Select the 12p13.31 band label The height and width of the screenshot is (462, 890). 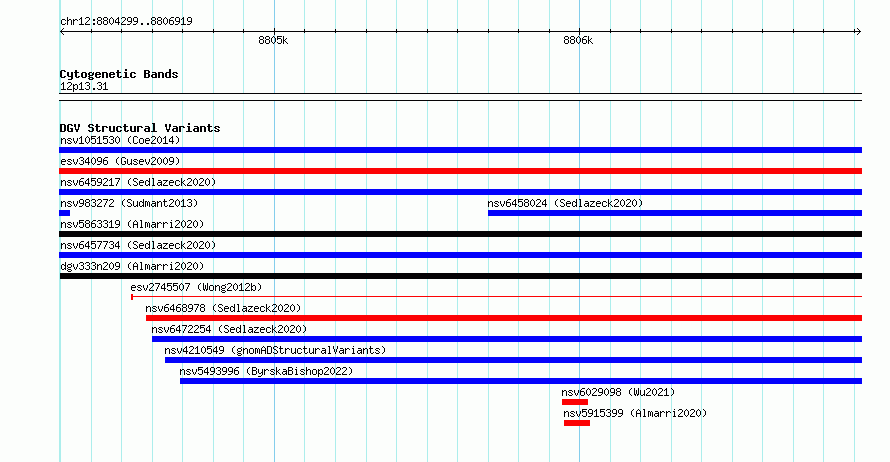point(84,86)
